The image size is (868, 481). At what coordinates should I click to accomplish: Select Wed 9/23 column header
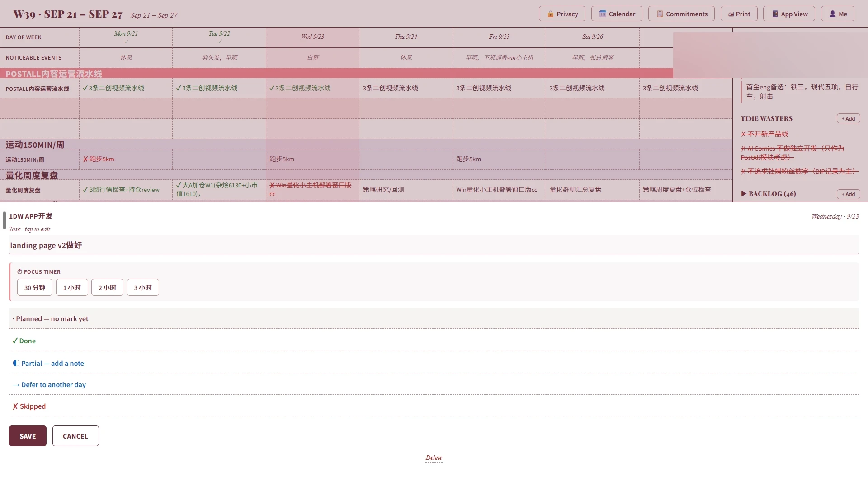click(x=313, y=37)
